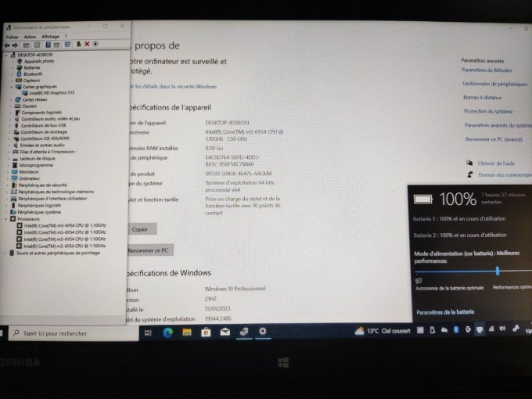Click the Back arrow in Device Manager toolbar
The image size is (532, 399).
(7, 45)
